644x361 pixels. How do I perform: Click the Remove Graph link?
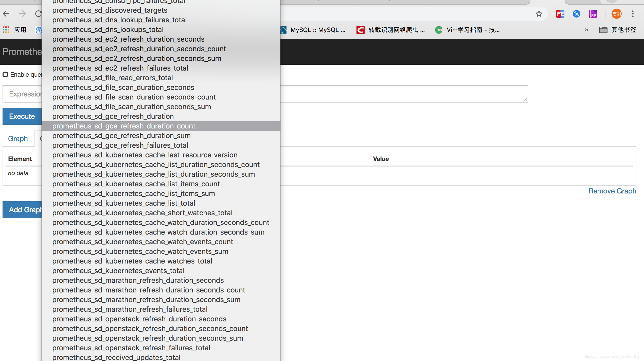pos(612,190)
